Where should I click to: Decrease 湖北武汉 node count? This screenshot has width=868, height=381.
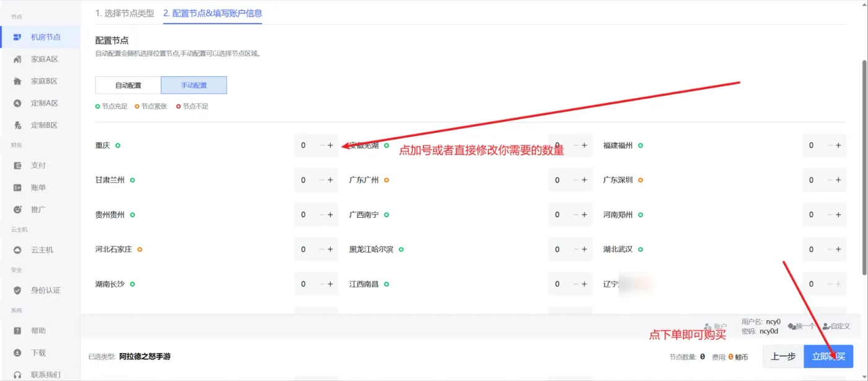tap(829, 249)
